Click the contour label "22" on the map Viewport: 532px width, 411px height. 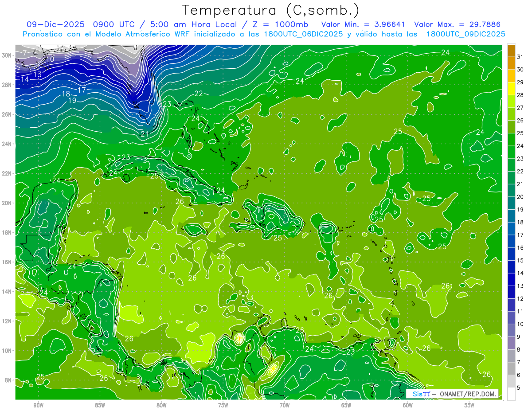click(x=199, y=93)
